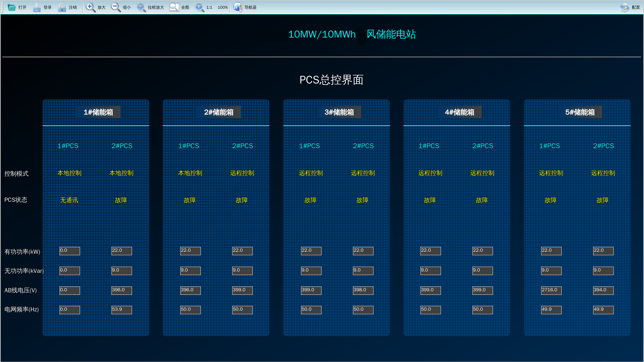Click the 5#储能箱 header label
644x362 pixels.
(580, 112)
